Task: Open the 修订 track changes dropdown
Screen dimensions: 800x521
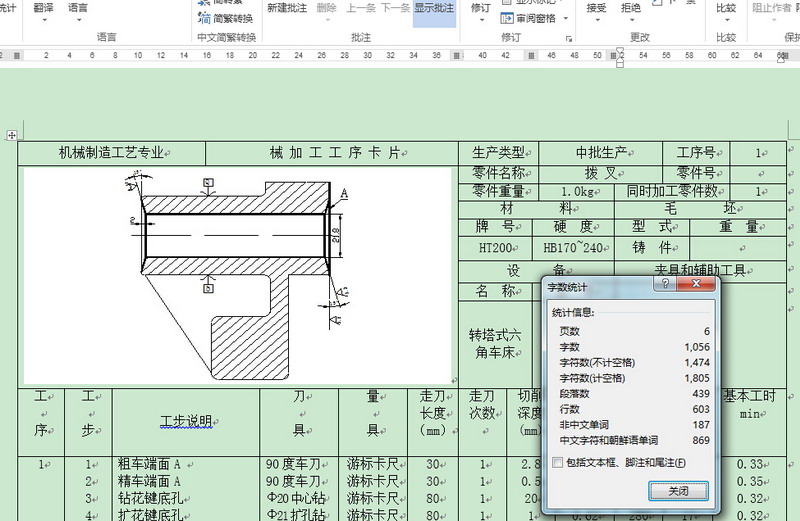Action: tap(481, 12)
